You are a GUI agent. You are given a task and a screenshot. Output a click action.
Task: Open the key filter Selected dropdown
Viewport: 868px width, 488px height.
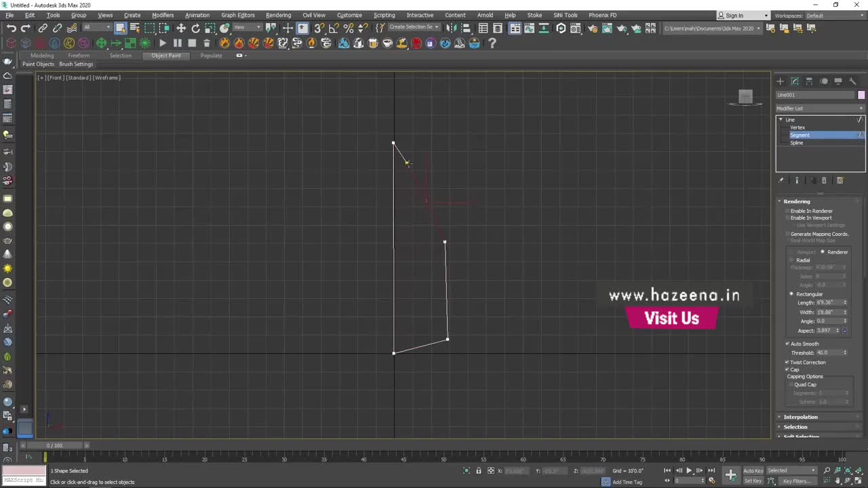click(x=791, y=470)
